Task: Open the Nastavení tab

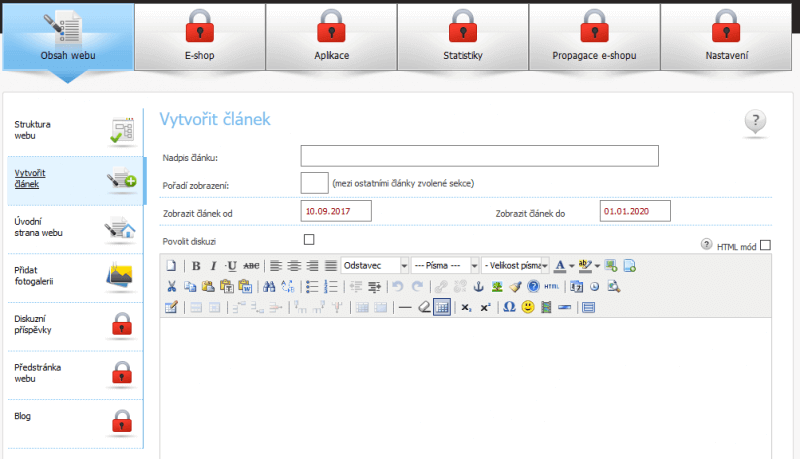Action: point(727,37)
